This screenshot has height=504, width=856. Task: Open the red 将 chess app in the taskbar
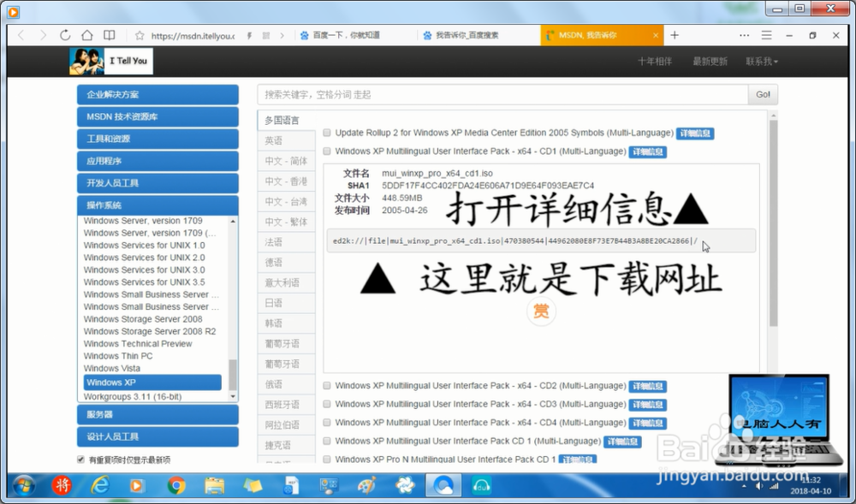pos(62,485)
